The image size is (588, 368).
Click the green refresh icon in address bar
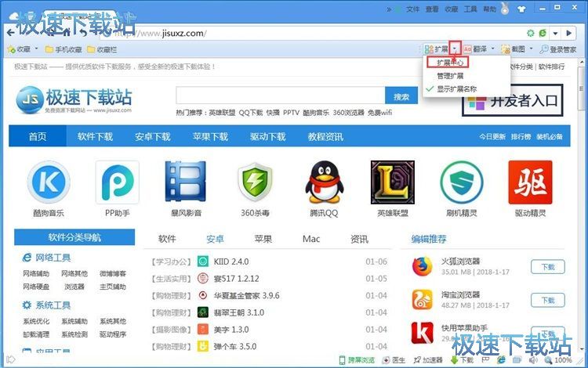531,34
